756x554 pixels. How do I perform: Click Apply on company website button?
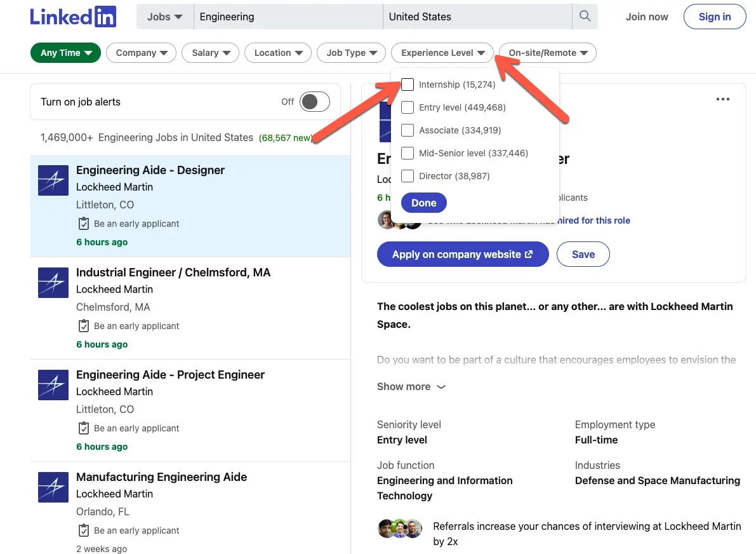click(463, 254)
